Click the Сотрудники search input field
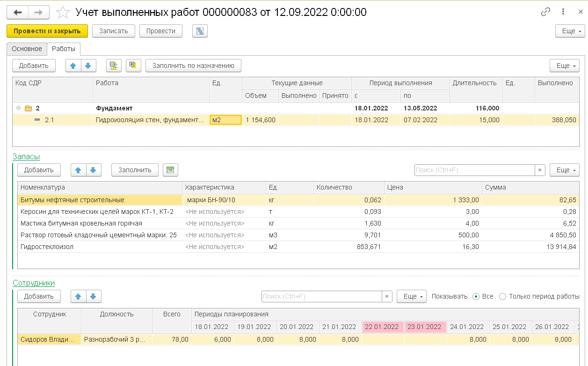Screen dimensions: 588x366 (x=321, y=296)
